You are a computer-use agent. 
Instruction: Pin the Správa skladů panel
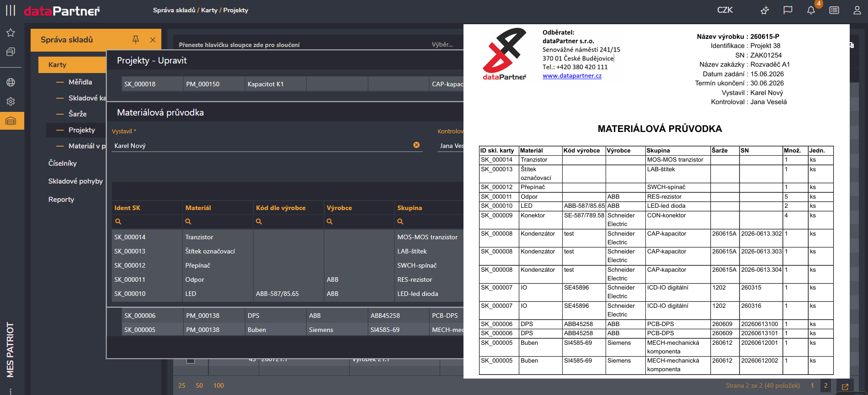pyautogui.click(x=136, y=40)
